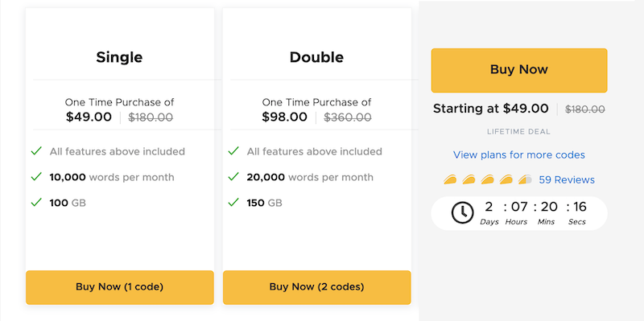Click Double plan's All features included checkmark
Screen dimensions: 644x321
click(x=233, y=151)
